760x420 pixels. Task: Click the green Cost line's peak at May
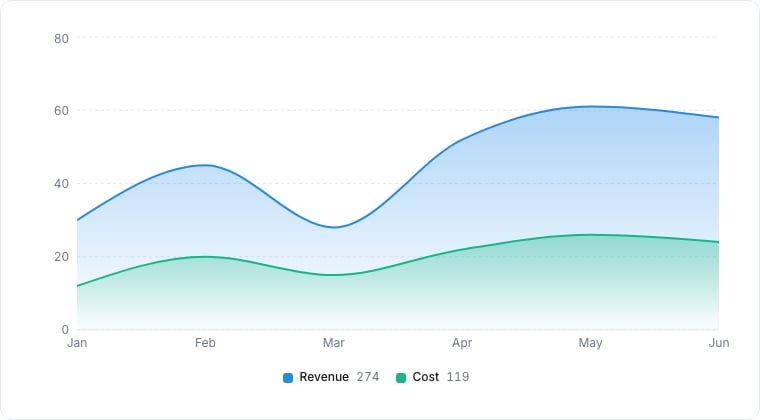click(590, 235)
